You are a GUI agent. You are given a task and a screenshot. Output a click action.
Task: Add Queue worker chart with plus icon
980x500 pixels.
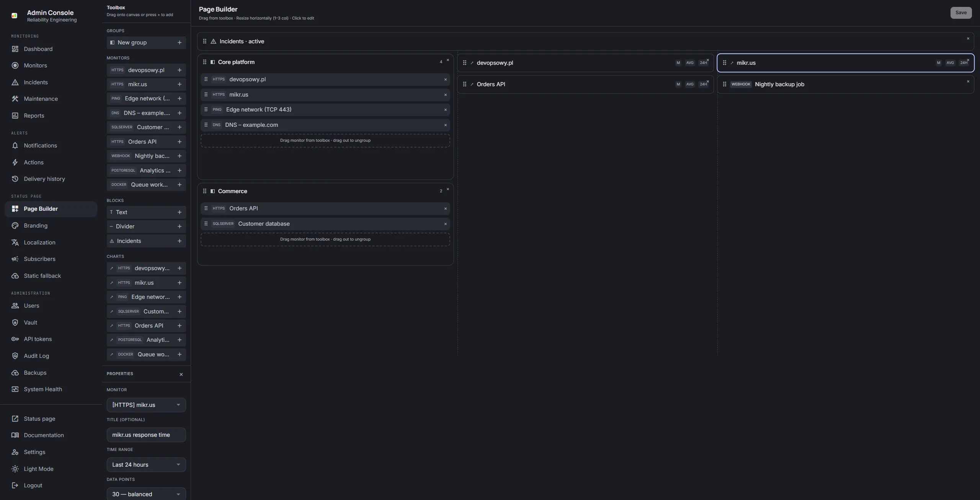pyautogui.click(x=179, y=354)
